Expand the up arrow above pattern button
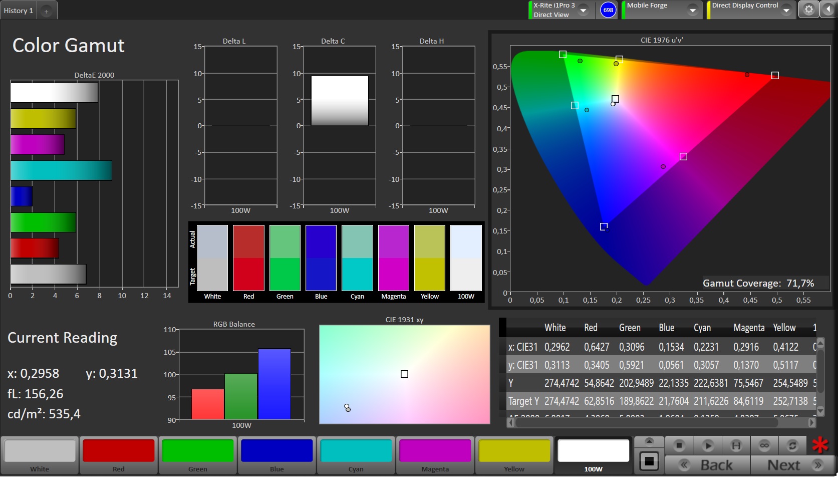838x504 pixels. [649, 441]
